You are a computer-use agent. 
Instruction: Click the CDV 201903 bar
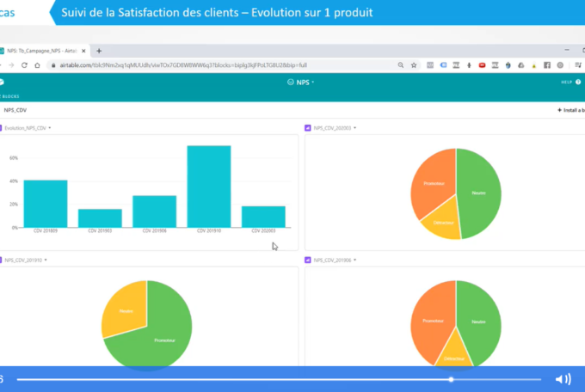(100, 218)
